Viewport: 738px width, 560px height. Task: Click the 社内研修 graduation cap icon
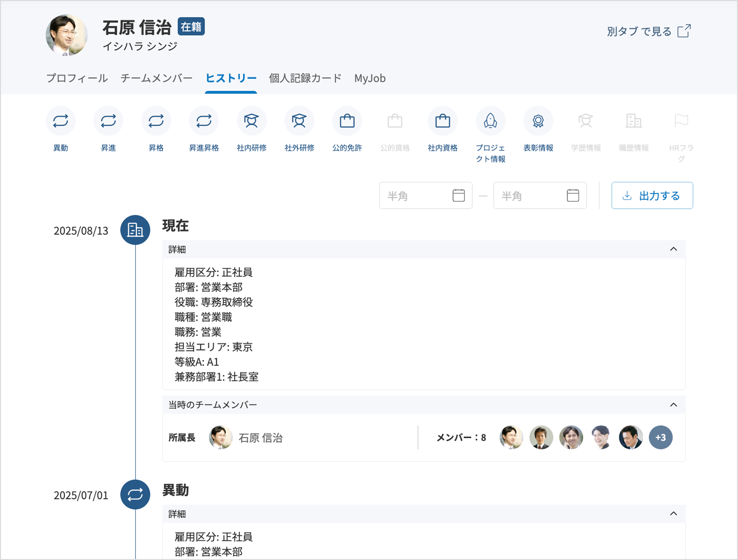point(251,121)
